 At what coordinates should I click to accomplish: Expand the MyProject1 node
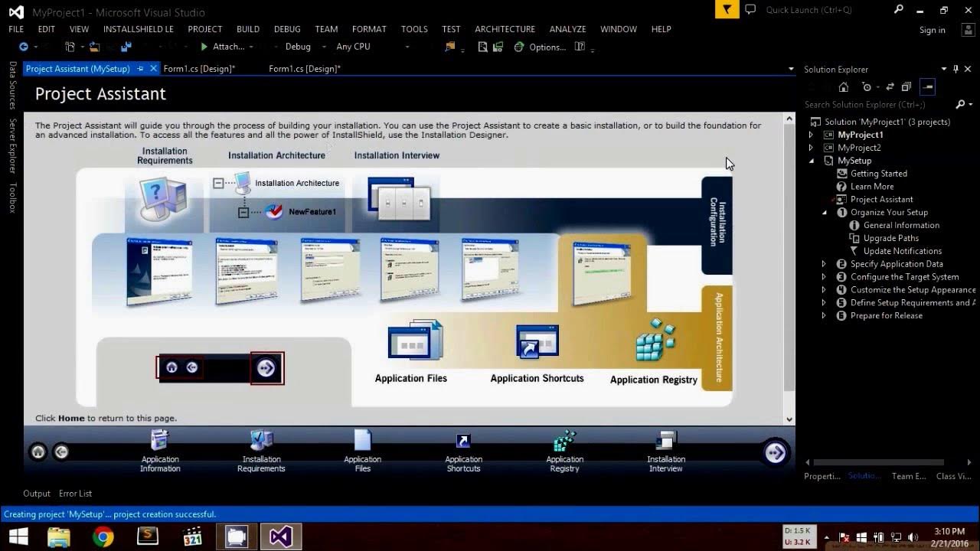coord(812,135)
